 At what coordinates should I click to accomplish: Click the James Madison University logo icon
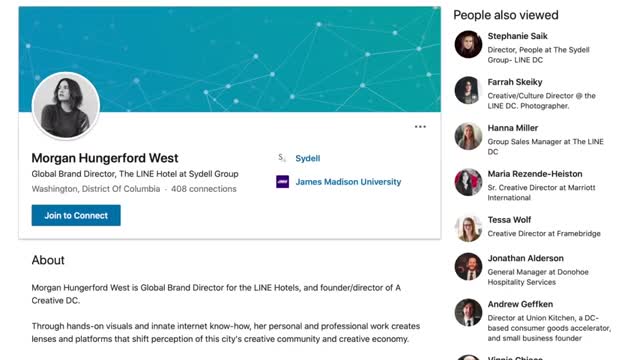point(282,182)
